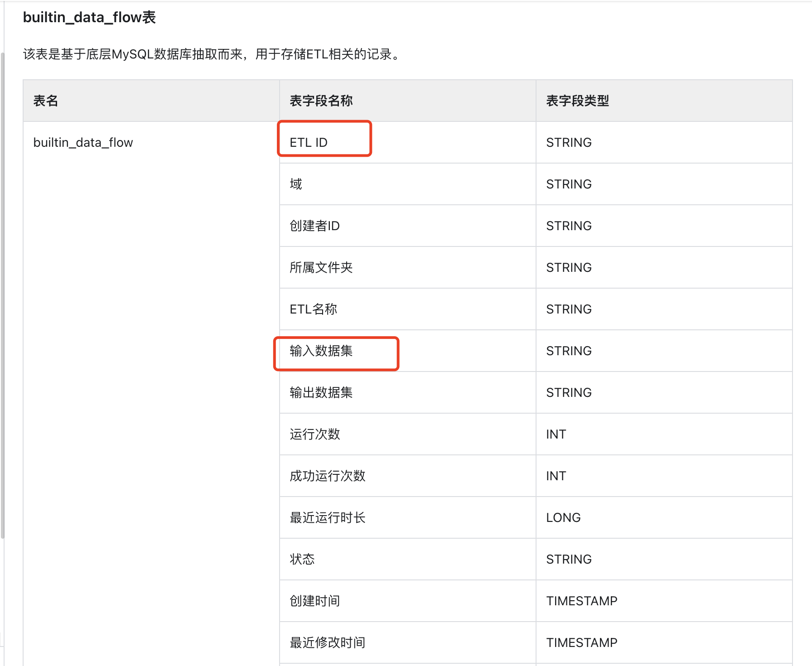Select the 最近运行时长 field cell
812x666 pixels.
click(328, 517)
